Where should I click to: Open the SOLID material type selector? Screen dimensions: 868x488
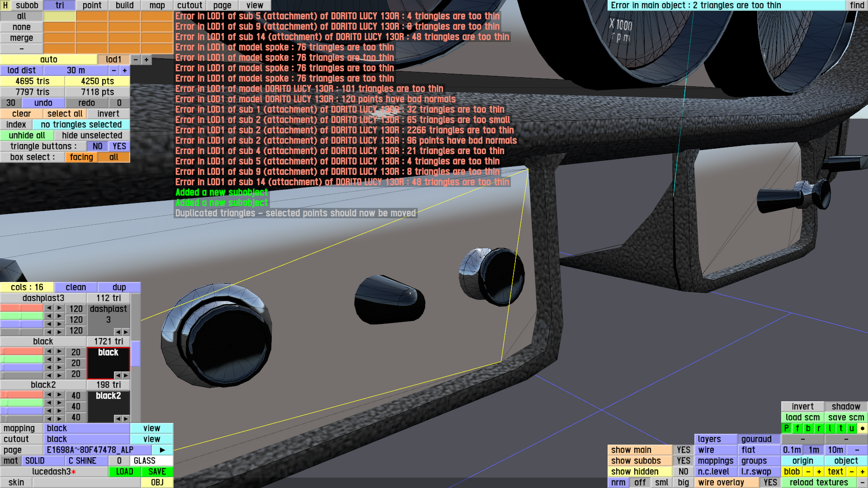[43, 461]
